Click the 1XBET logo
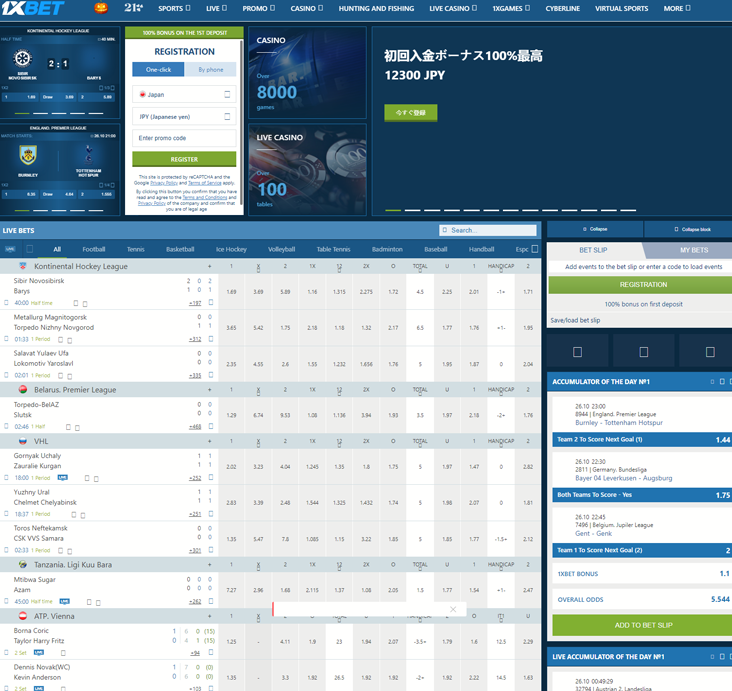 [x=33, y=8]
